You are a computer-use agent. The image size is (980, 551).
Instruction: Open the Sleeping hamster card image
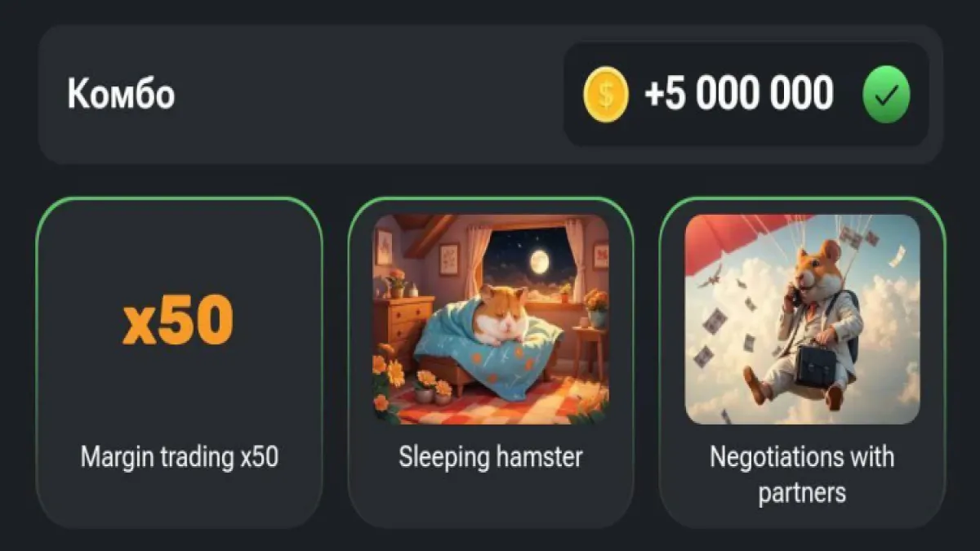[491, 319]
